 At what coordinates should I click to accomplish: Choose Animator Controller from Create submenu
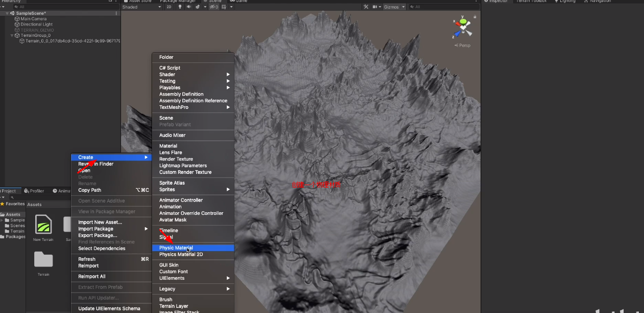tap(193, 200)
